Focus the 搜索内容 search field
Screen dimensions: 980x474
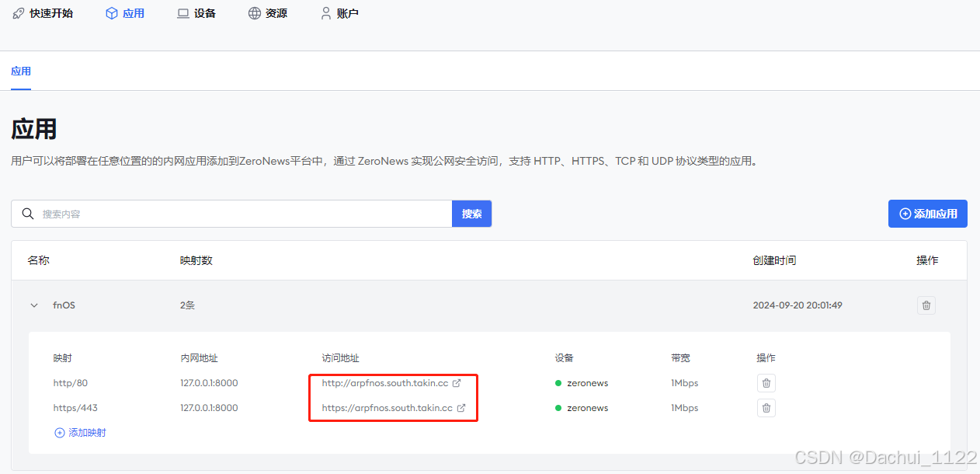(231, 214)
